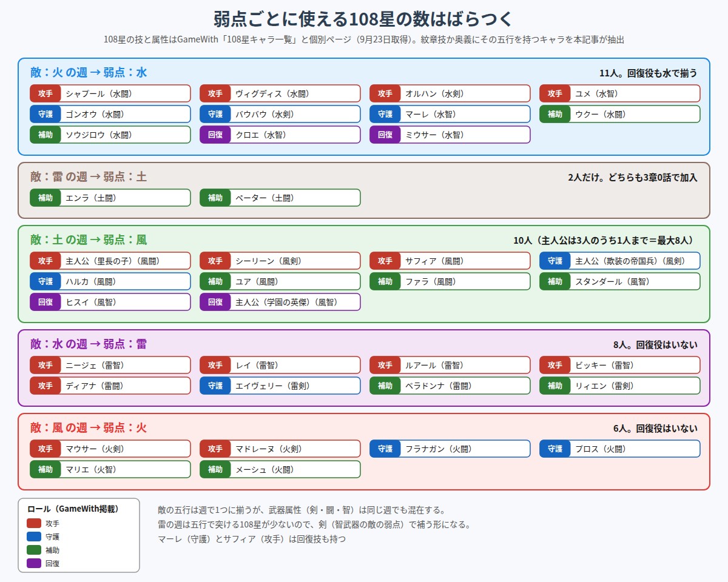Click the ペーター（土闘） card

pos(280,198)
